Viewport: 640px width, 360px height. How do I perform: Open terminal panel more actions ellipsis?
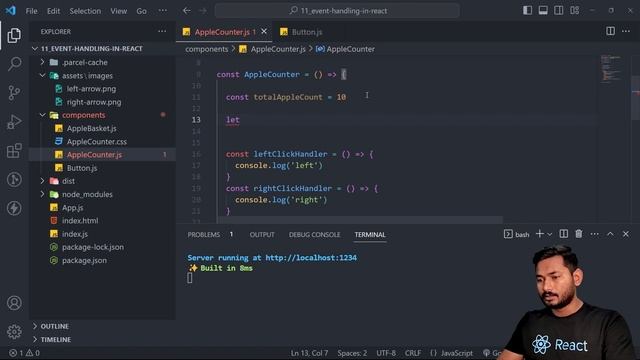595,234
